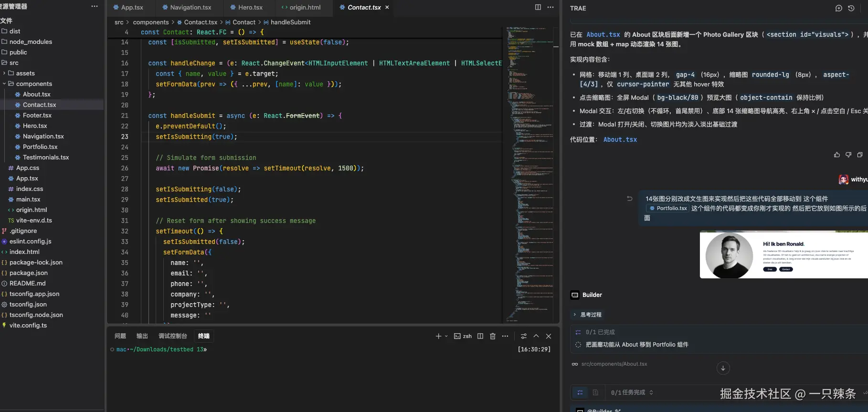
Task: Kill terminal using the trash icon
Action: pos(493,336)
